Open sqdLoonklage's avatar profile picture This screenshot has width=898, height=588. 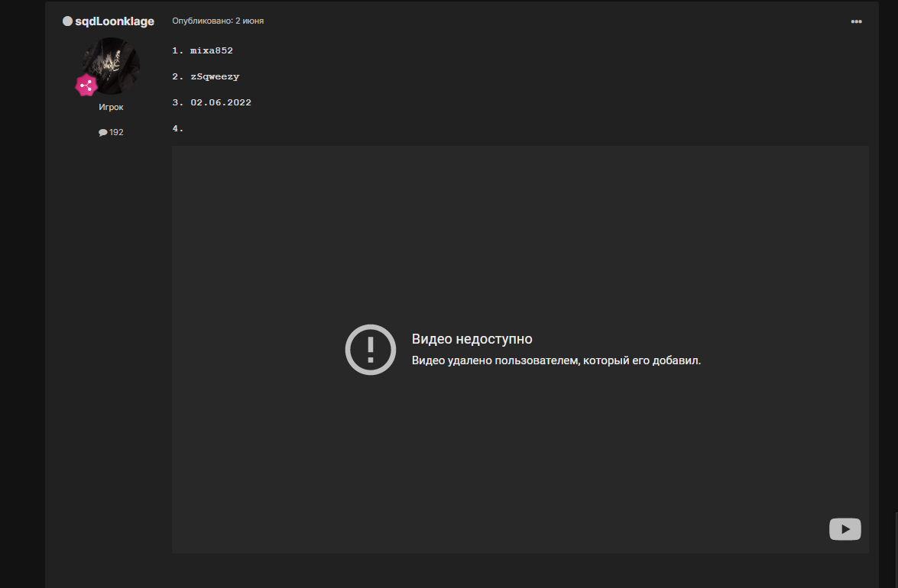tap(111, 66)
